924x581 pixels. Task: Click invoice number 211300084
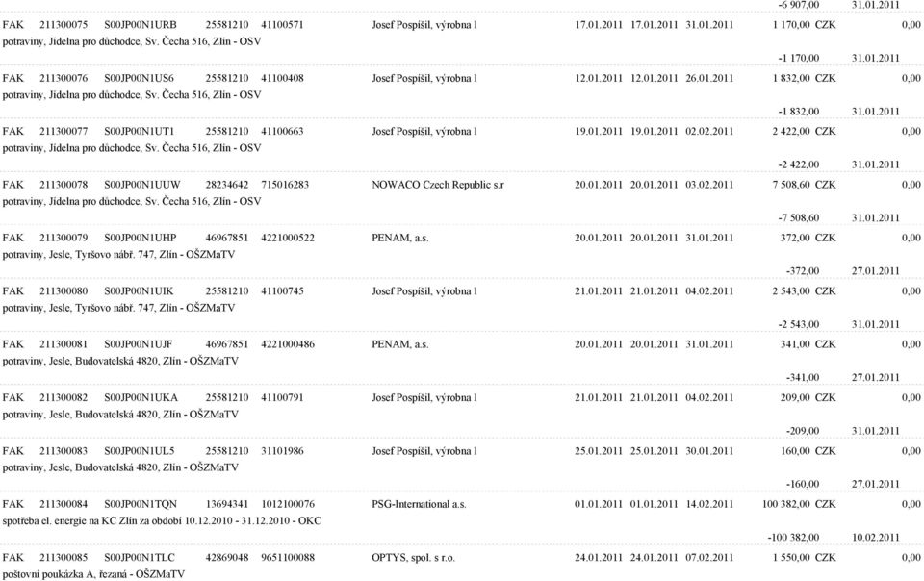click(x=64, y=504)
